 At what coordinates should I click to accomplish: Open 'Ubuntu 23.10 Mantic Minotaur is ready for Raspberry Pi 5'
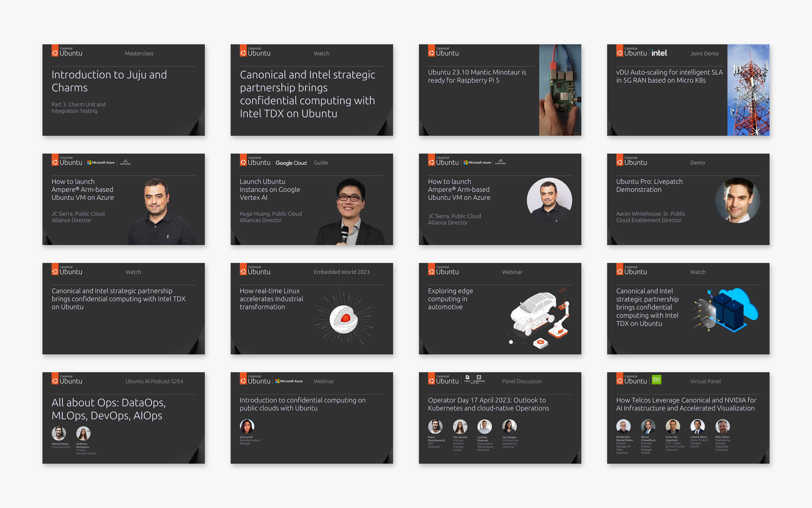click(477, 76)
